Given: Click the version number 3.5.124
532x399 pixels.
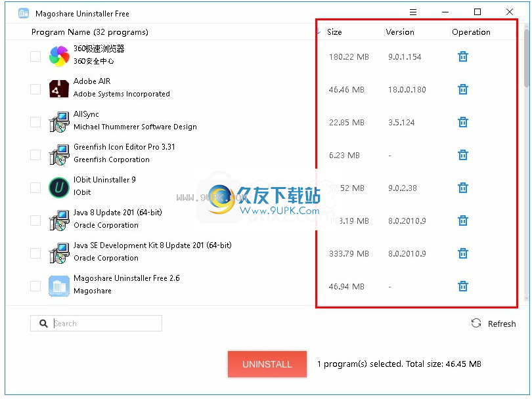Looking at the screenshot, I should [x=401, y=122].
